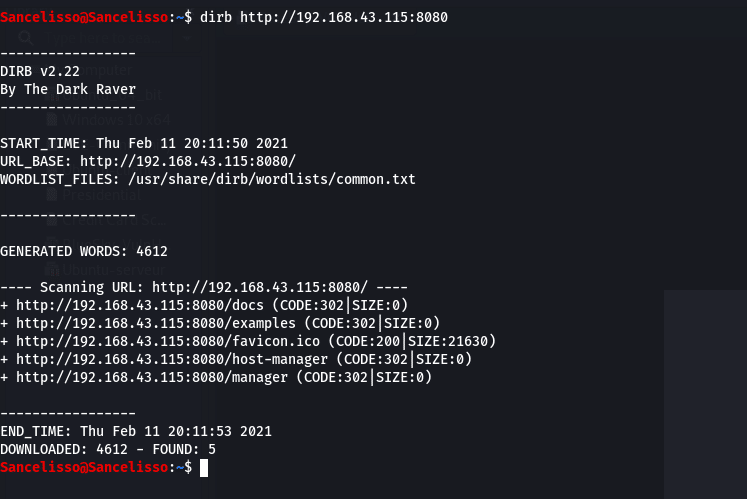Select the Windows 10 x64 VM icon
The height and width of the screenshot is (499, 747).
coord(52,120)
